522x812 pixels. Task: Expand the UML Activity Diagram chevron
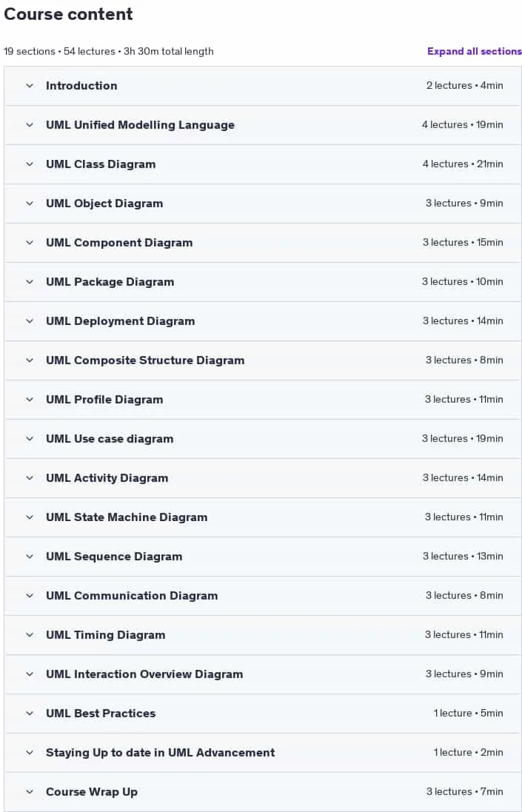(x=30, y=478)
